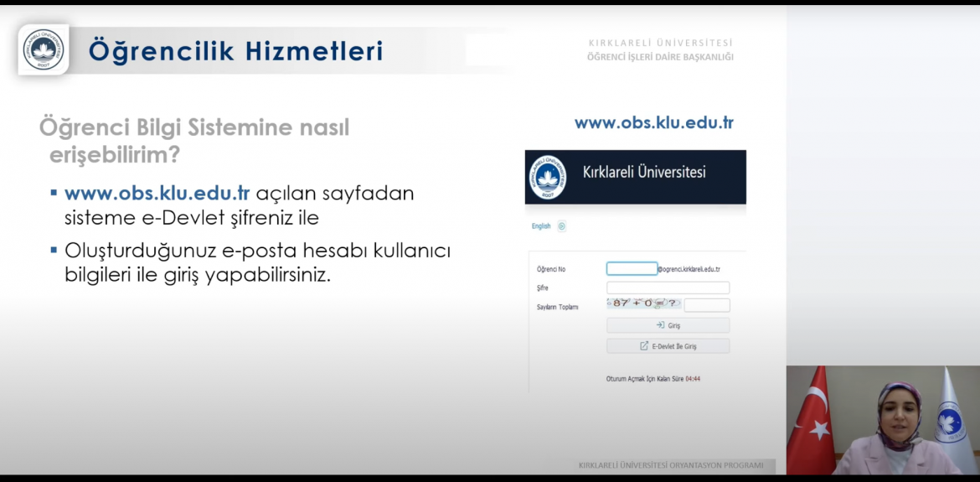Click the university emblem in login banner
Image resolution: width=980 pixels, height=482 pixels.
click(548, 177)
